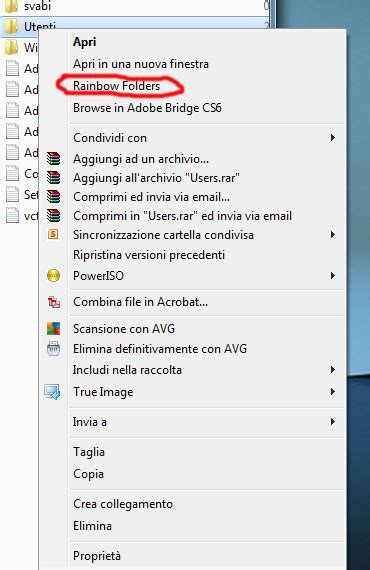The image size is (370, 570).
Task: Expand the Includi nella raccolta submenu arrow
Action: click(333, 370)
